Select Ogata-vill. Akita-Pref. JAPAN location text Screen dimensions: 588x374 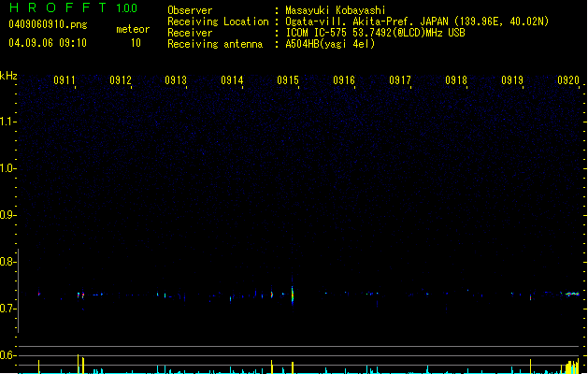[417, 22]
